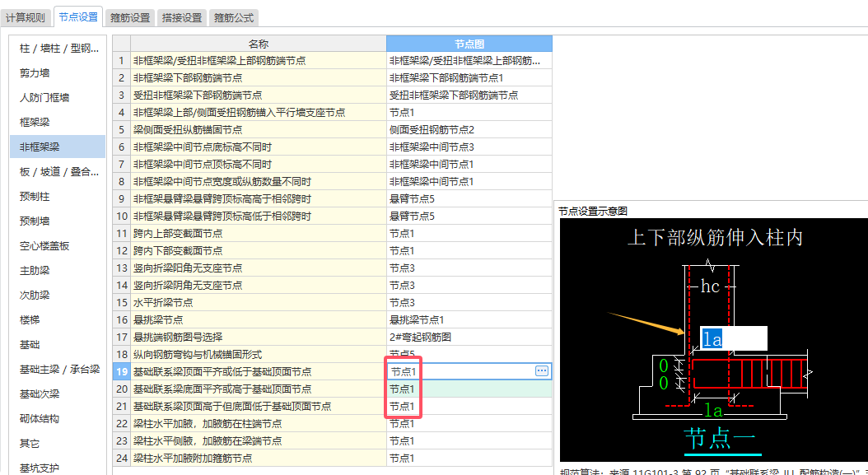This screenshot has width=868, height=475.
Task: Open the 箍筋设置 tab
Action: (130, 18)
